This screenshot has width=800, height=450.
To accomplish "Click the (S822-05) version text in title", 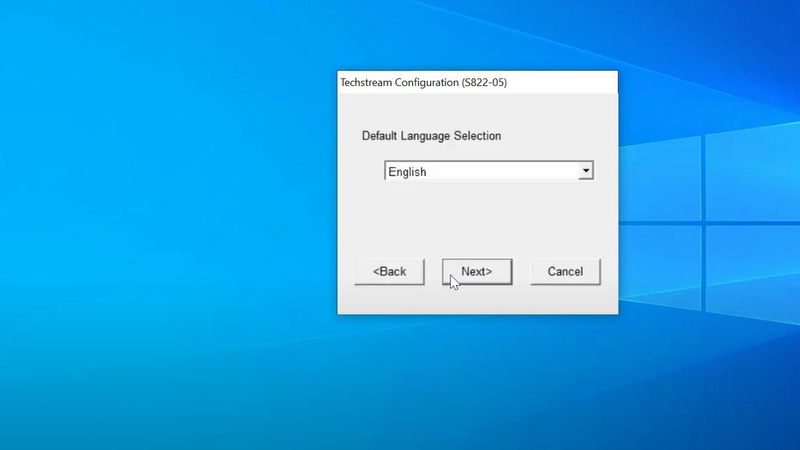I will (x=484, y=83).
